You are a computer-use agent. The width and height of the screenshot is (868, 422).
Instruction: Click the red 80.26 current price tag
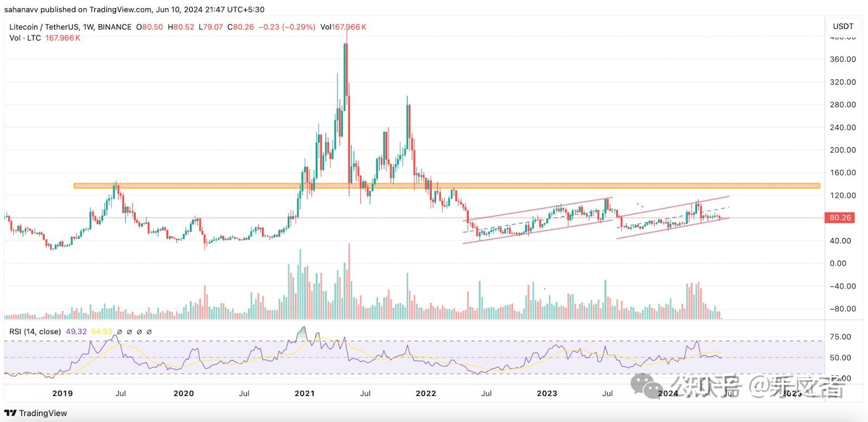(x=840, y=218)
